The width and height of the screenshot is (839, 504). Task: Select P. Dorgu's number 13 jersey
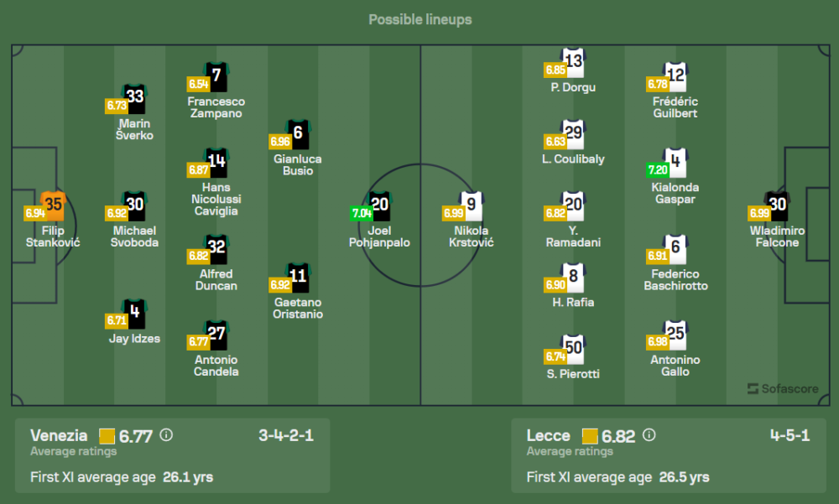[574, 62]
